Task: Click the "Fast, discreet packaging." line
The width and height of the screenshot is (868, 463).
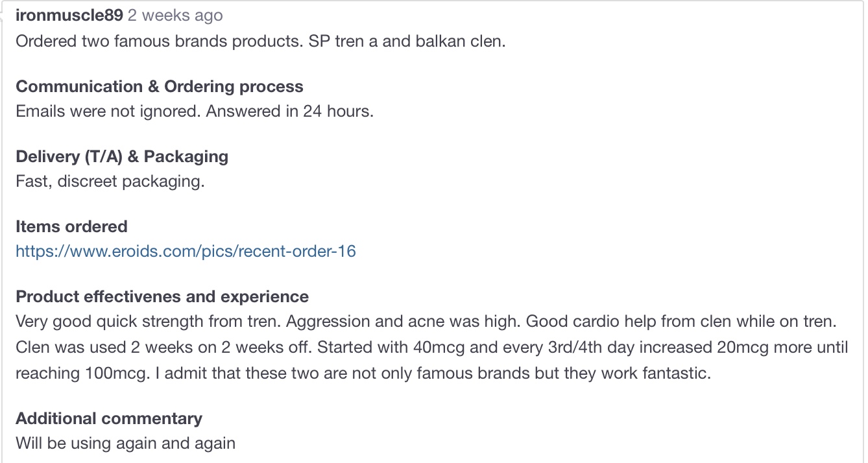Action: click(110, 181)
